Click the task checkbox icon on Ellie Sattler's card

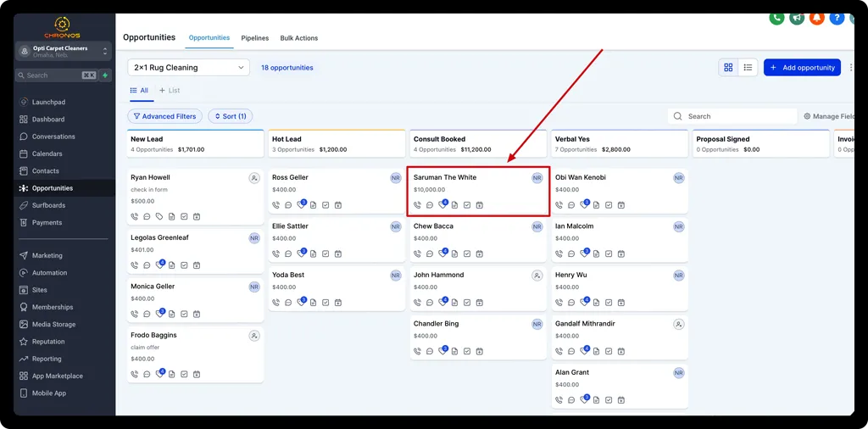click(x=325, y=253)
